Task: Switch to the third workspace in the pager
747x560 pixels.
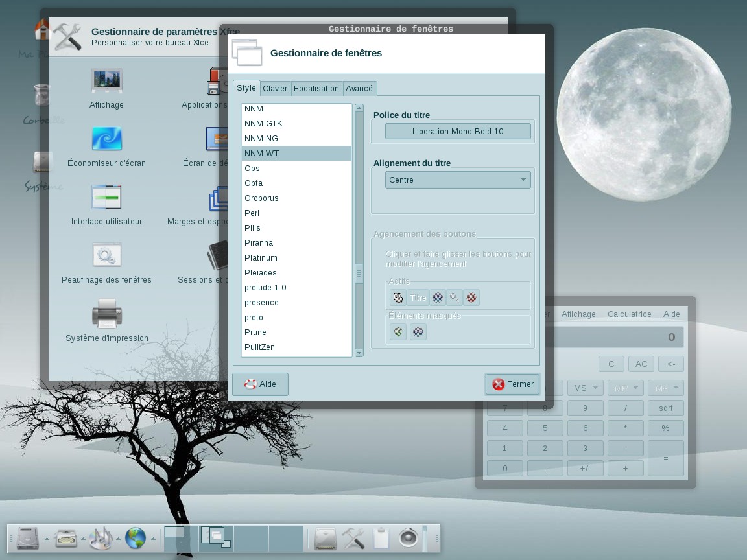Action: (251, 538)
